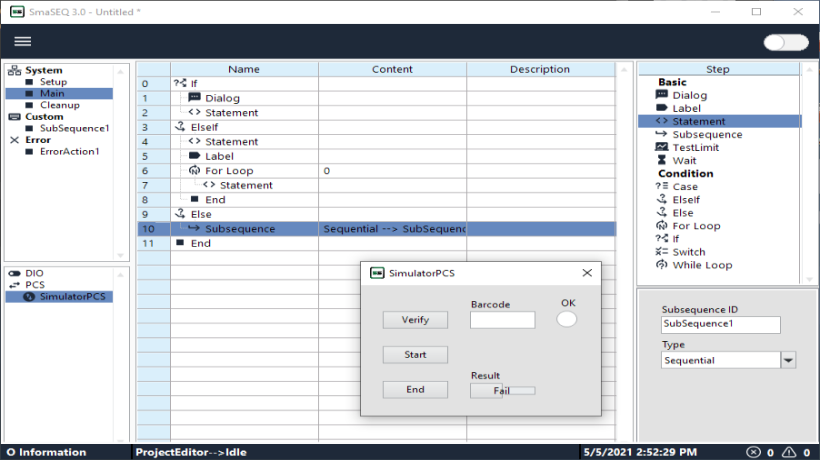Click the Step panel scrollbar down arrow
This screenshot has width=820, height=460.
810,280
